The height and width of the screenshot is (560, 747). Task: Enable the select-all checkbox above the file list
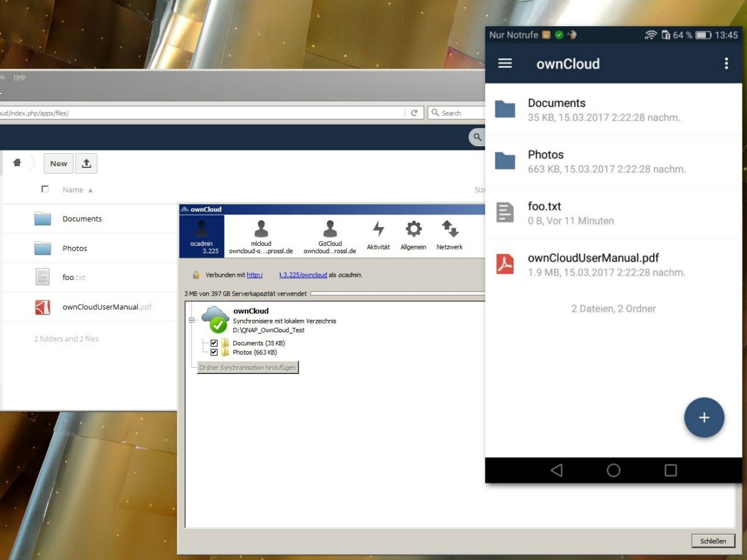pyautogui.click(x=45, y=189)
